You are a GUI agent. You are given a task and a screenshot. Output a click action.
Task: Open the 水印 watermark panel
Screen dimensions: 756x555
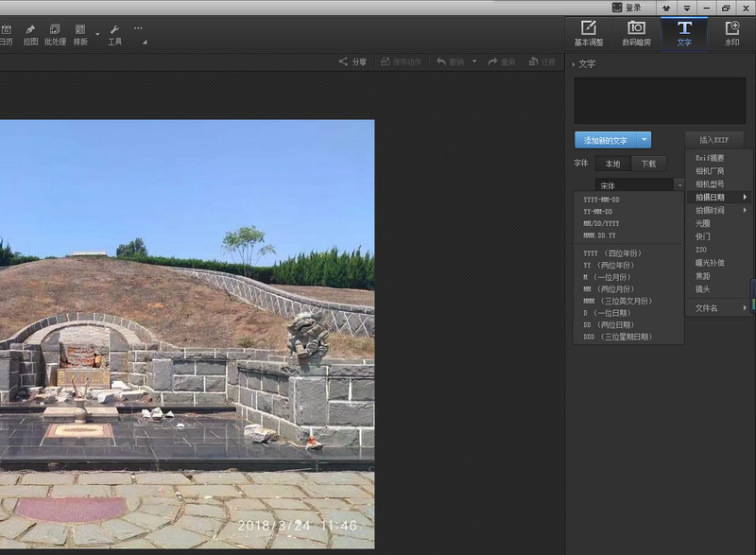click(731, 33)
